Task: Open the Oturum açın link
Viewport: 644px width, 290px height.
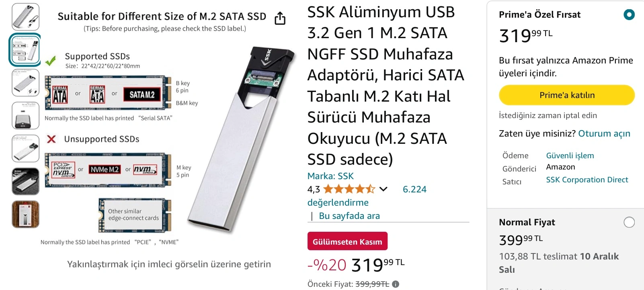Action: 604,133
